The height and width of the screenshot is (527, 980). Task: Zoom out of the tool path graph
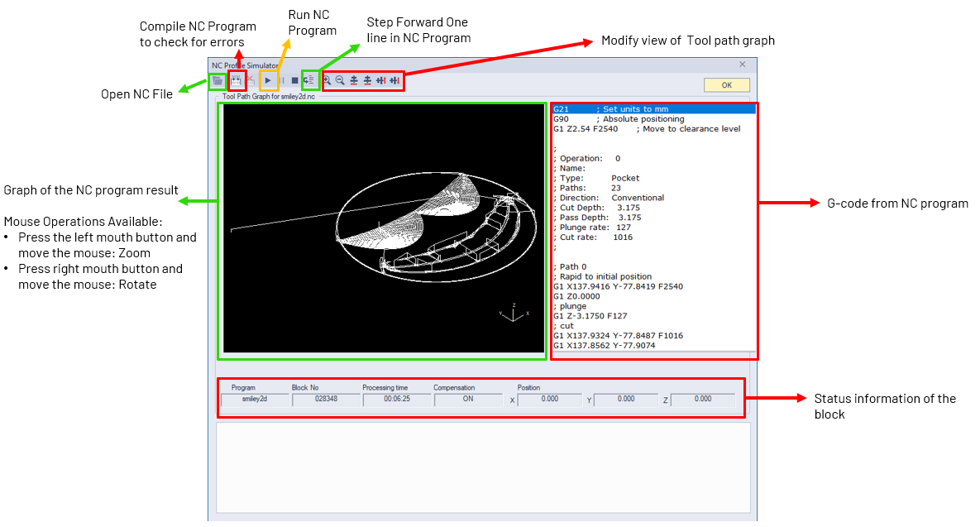click(x=340, y=80)
